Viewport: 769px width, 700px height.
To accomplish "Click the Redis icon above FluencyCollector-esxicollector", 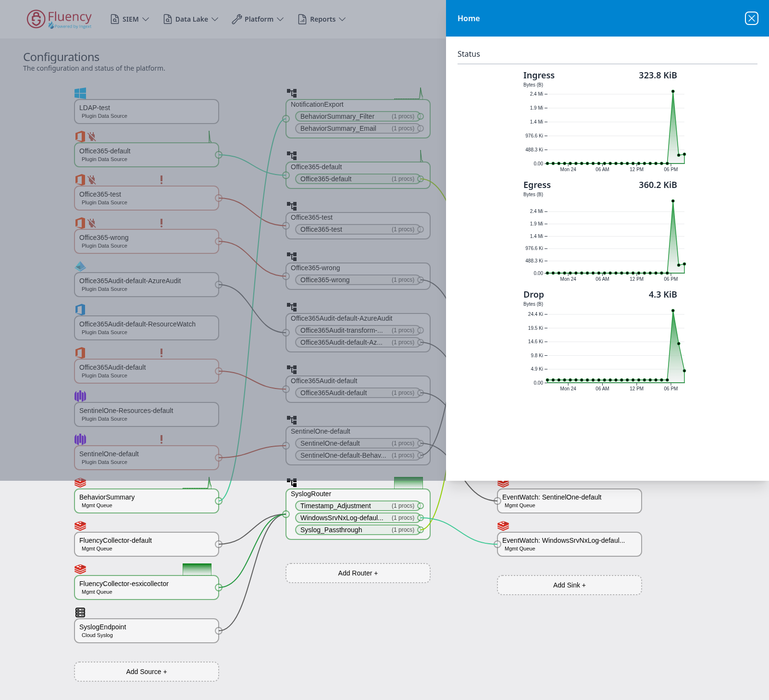I will 80,569.
